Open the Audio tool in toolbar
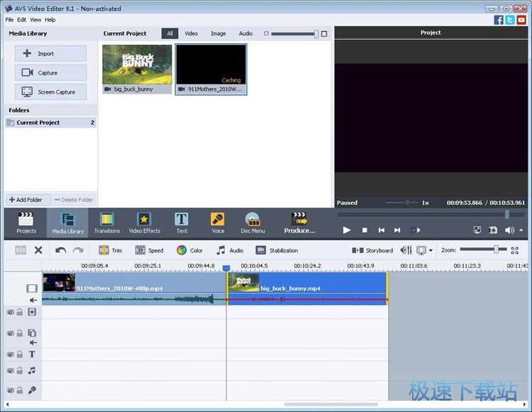The height and width of the screenshot is (412, 532). (x=230, y=250)
